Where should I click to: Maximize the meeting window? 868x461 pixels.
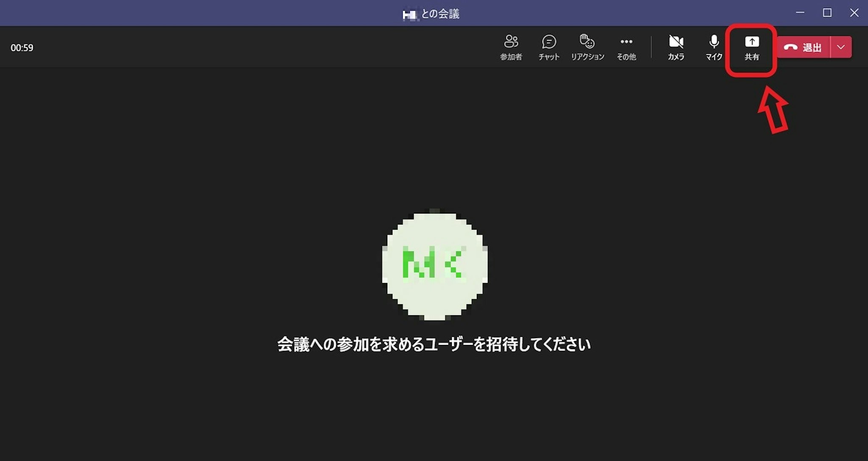tap(827, 13)
